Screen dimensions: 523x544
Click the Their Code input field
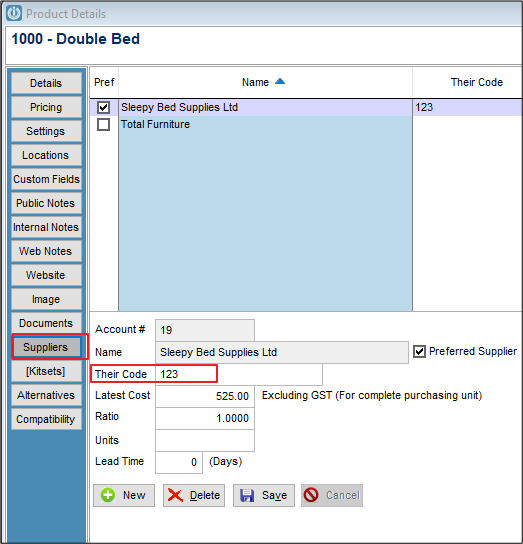click(x=239, y=374)
